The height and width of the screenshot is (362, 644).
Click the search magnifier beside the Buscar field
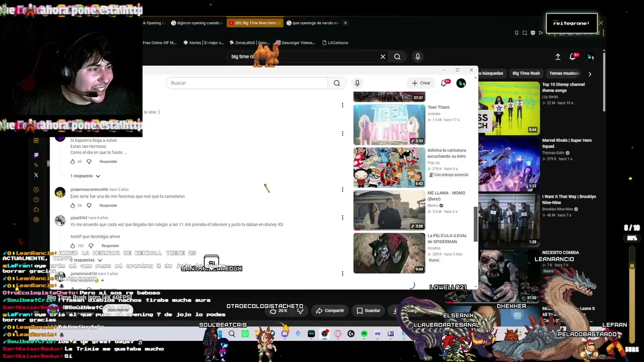point(337,83)
